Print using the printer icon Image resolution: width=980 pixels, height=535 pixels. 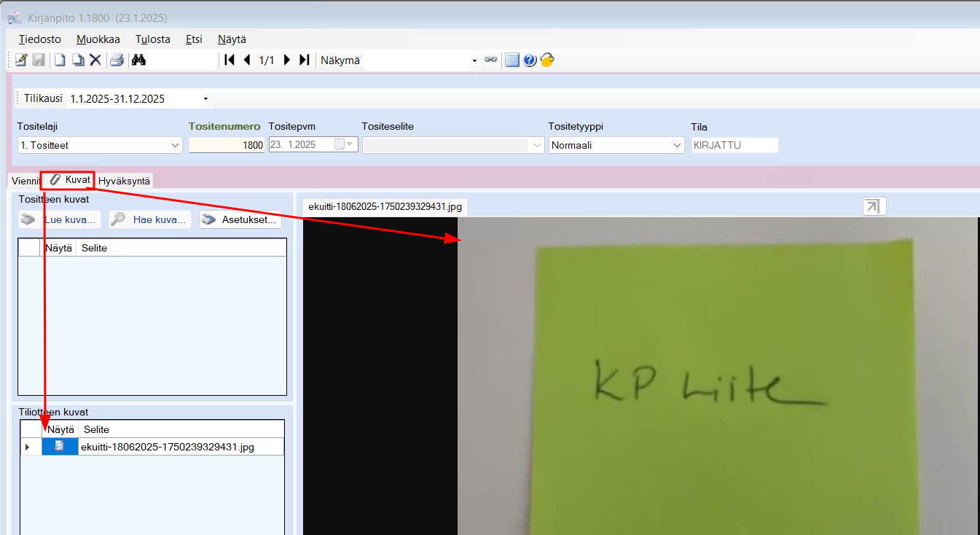[x=117, y=60]
